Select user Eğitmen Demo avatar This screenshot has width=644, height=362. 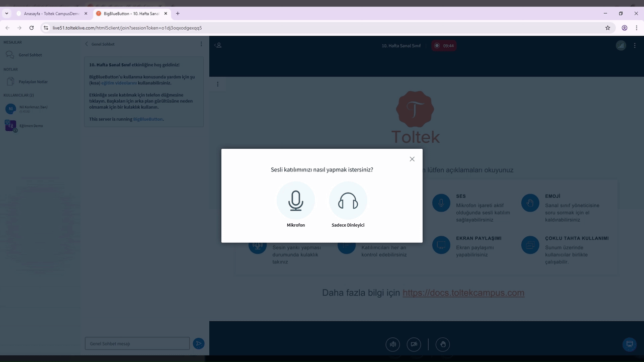pos(11,126)
